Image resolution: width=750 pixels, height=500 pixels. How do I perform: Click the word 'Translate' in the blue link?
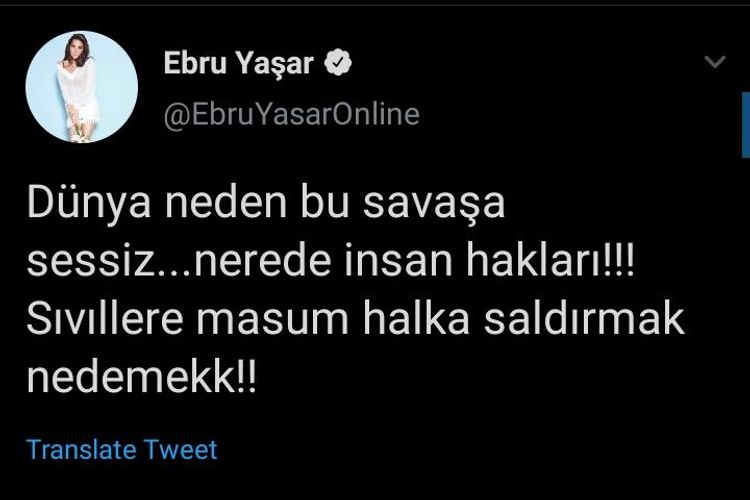coord(81,449)
